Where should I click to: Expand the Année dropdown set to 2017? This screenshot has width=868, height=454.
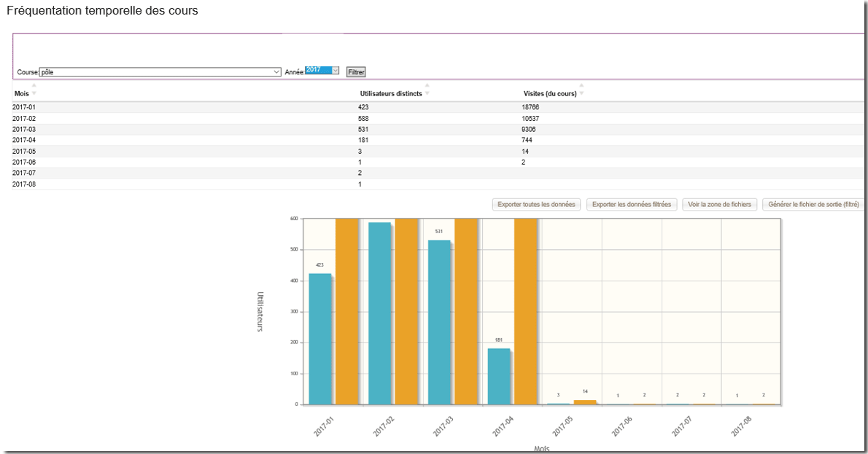(322, 71)
